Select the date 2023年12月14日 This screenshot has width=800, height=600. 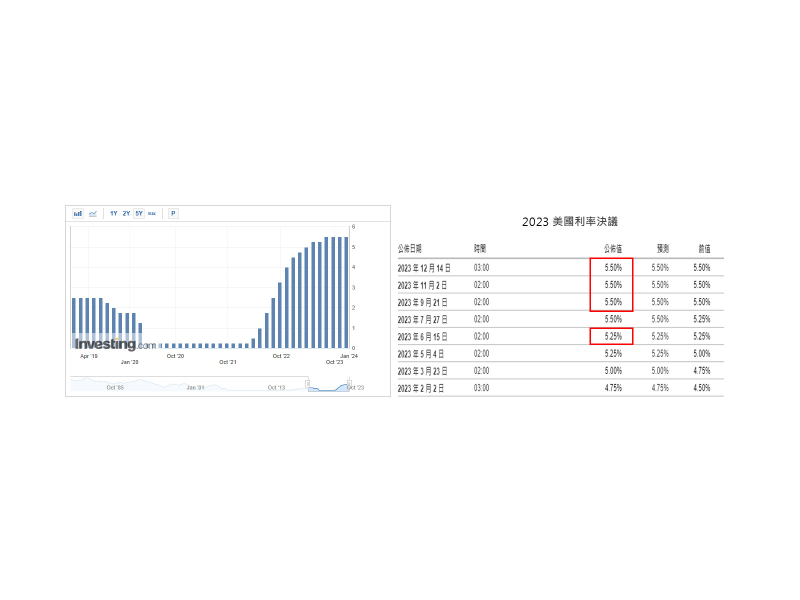pos(424,268)
